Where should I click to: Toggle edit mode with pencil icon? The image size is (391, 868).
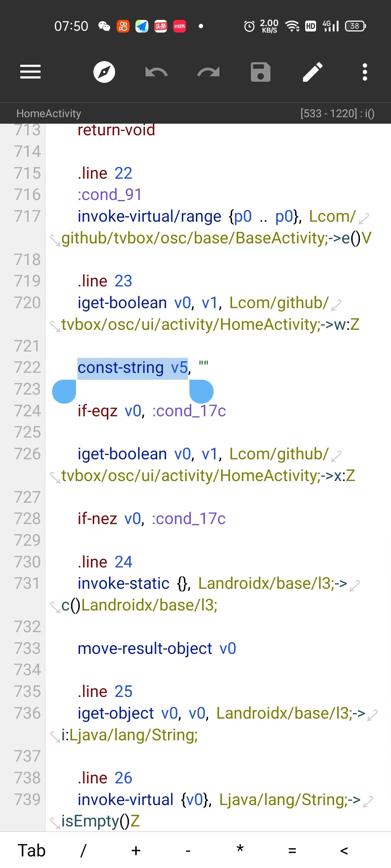pyautogui.click(x=313, y=72)
